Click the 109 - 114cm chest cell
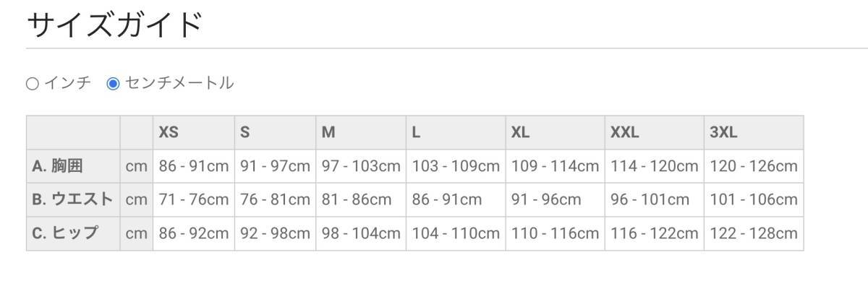The height and width of the screenshot is (281, 868). [555, 166]
